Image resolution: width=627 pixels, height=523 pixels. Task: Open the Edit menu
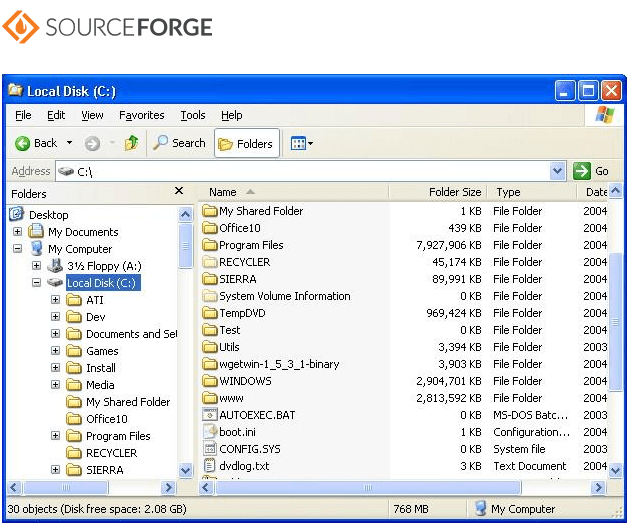click(56, 115)
